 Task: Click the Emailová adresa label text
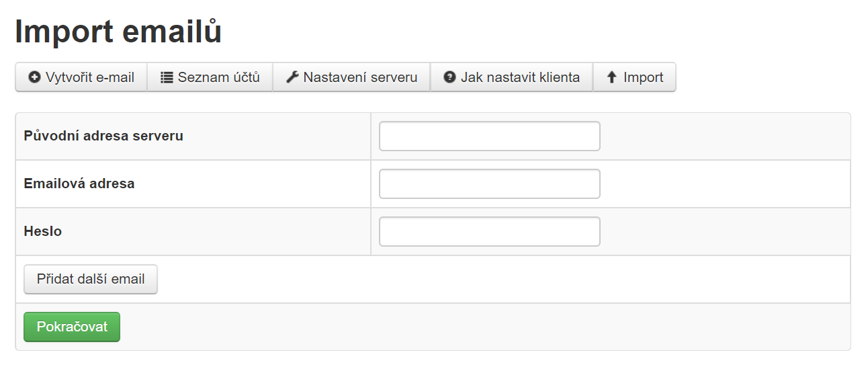[x=79, y=183]
